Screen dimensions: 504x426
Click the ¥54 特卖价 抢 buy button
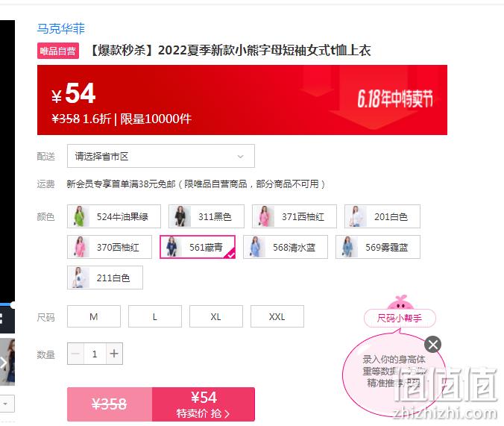click(204, 404)
